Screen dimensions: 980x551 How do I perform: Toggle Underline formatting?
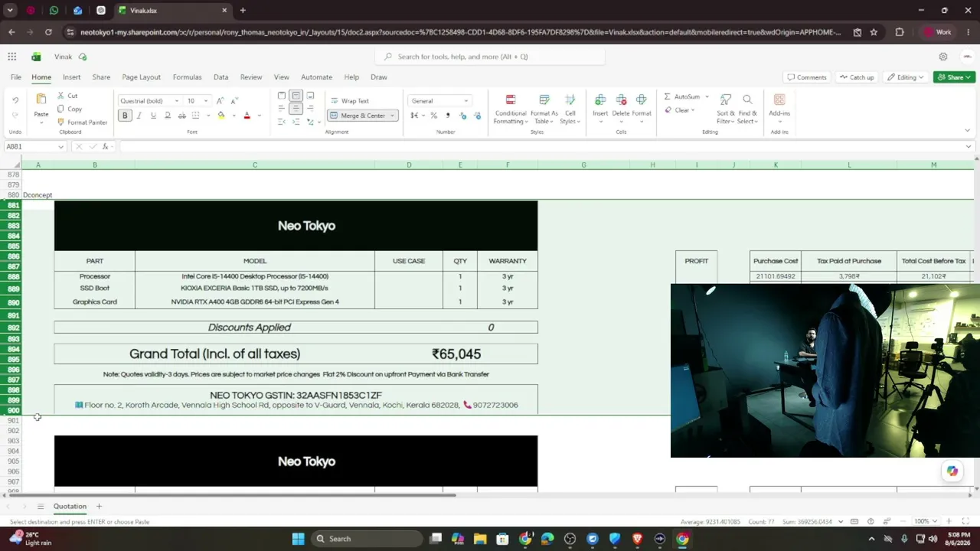pos(153,116)
